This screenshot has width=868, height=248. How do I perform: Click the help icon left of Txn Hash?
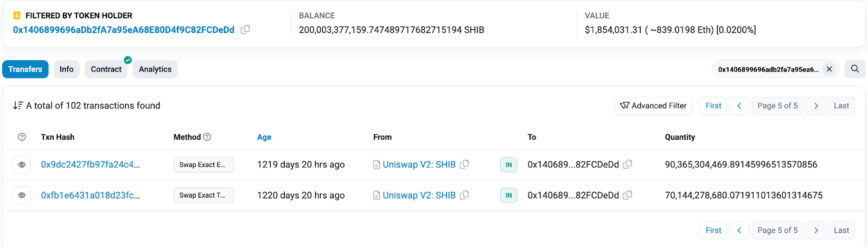tap(22, 137)
